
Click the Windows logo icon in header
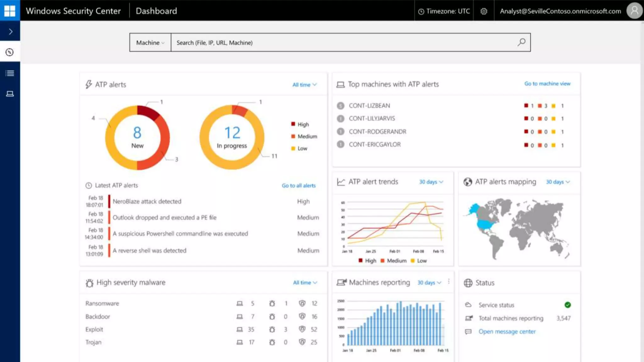(10, 11)
